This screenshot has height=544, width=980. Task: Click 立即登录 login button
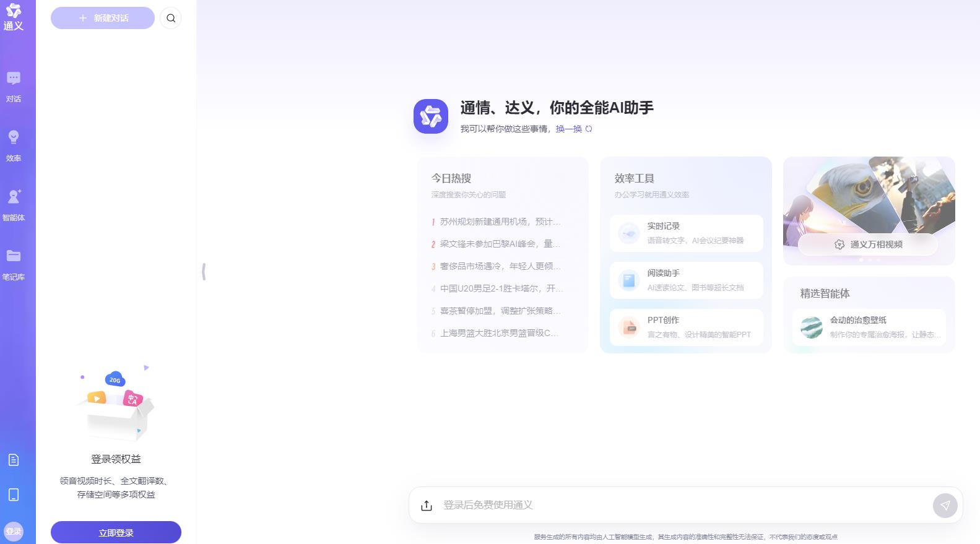pos(116,532)
